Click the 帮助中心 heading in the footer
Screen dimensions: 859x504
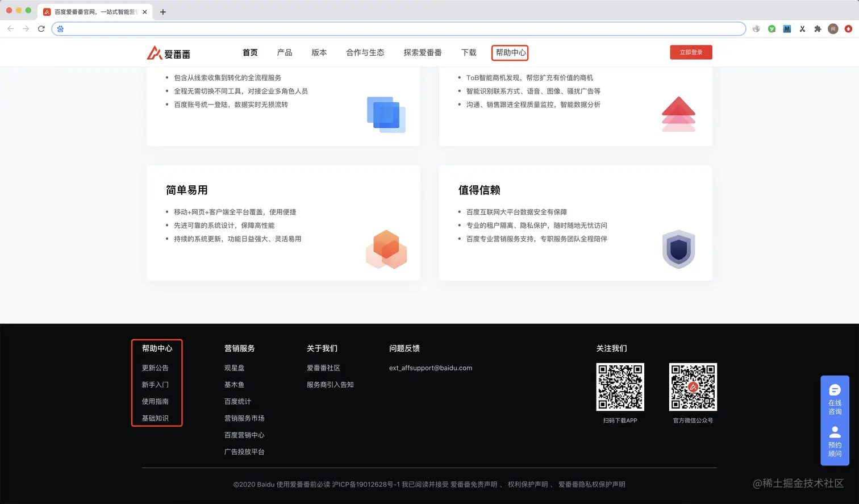[157, 348]
